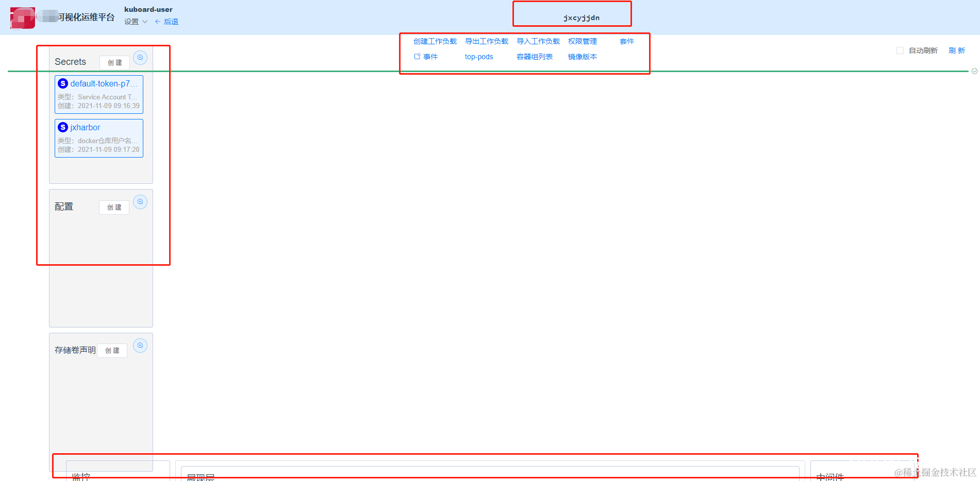Click the external-link icon beside 事件

417,57
